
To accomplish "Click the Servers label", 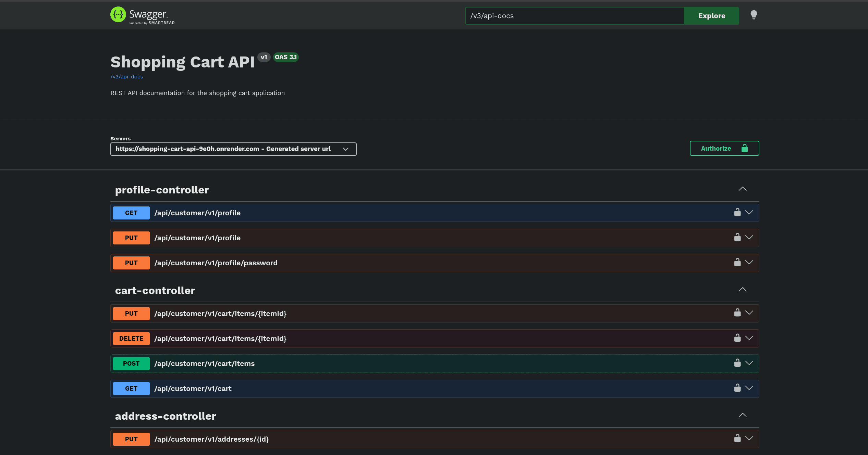I will 121,139.
